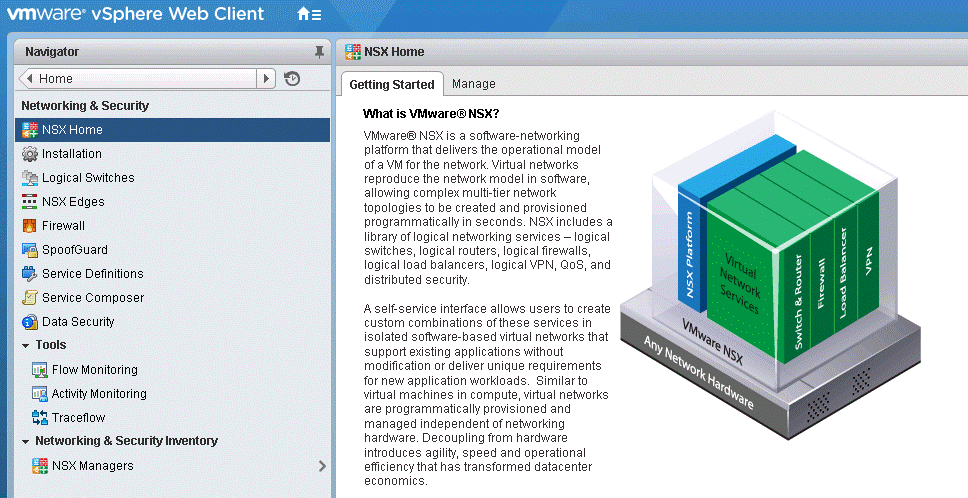Expand NSX Managers with right chevron
The width and height of the screenshot is (968, 498).
321,466
